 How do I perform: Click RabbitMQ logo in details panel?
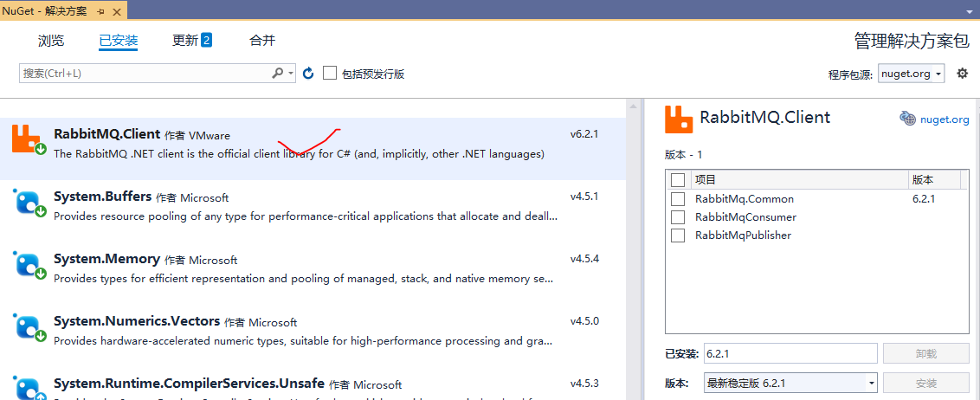[x=679, y=119]
